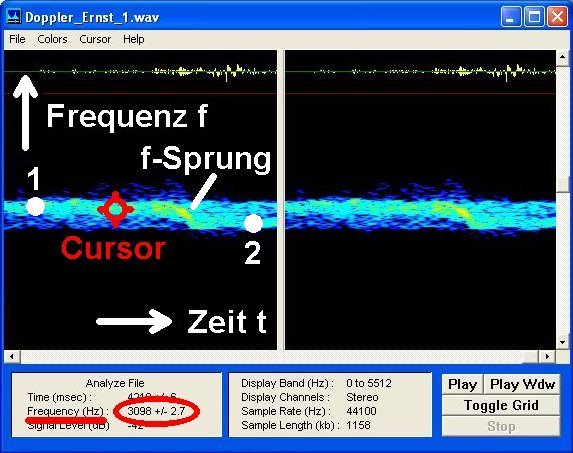Maximize the Doppler_Ernst_1.wav window
The width and height of the screenshot is (573, 453).
coord(534,17)
